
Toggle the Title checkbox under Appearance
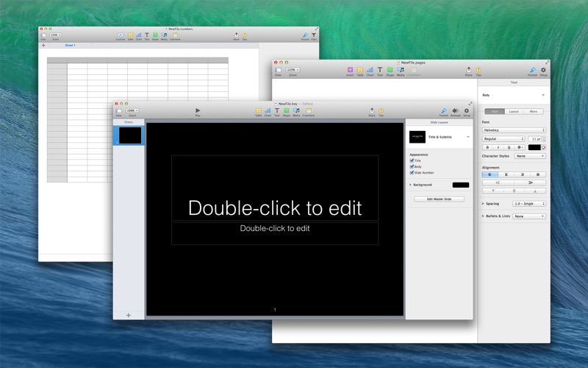(x=412, y=160)
